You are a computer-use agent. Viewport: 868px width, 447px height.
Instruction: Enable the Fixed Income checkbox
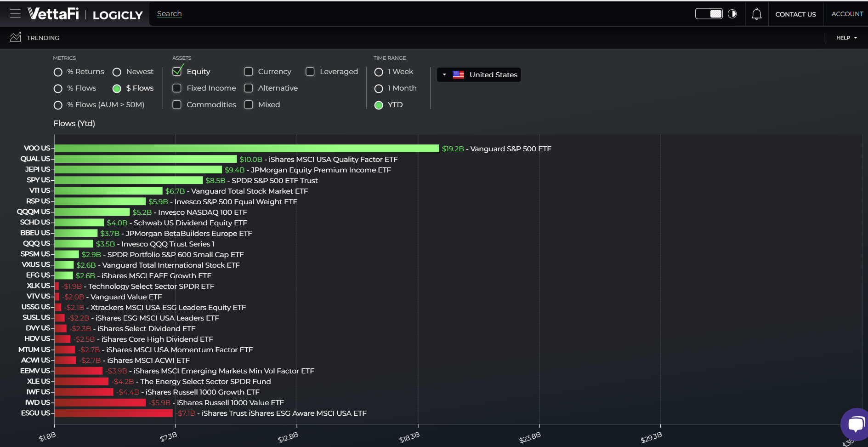(x=177, y=88)
